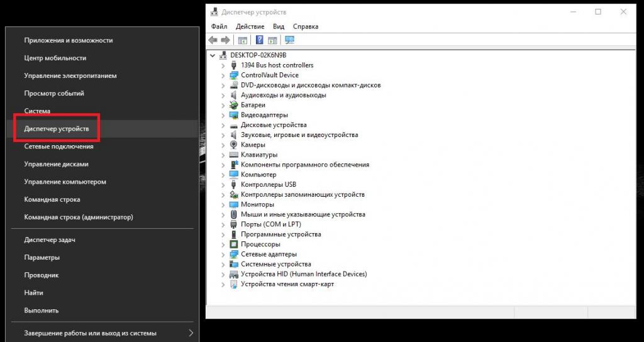Expand the Контроллеры USB category
The image size is (644, 342).
(x=223, y=185)
